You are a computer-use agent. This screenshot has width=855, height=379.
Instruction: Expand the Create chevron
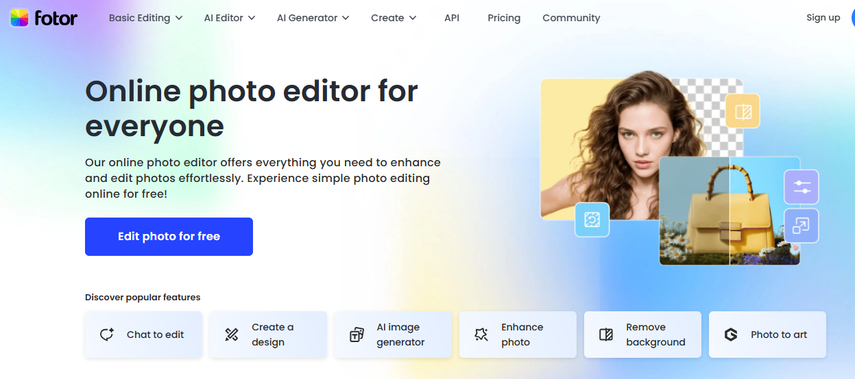tap(413, 18)
